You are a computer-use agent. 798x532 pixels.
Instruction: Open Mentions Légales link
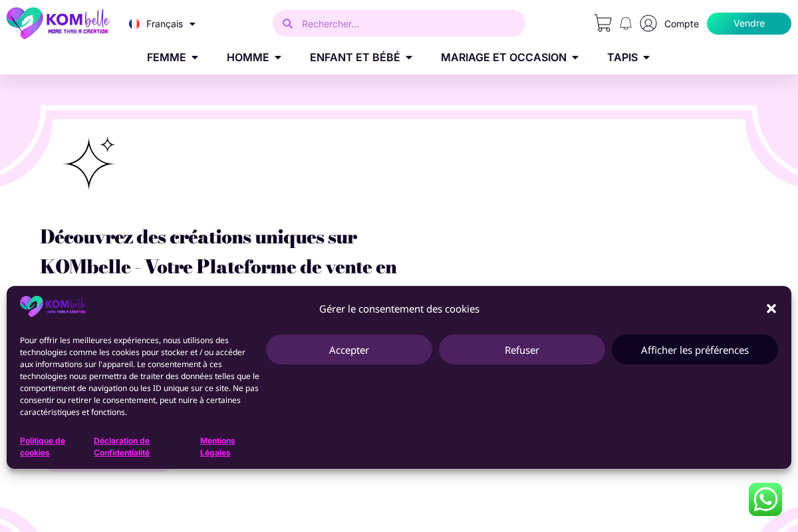(217, 447)
